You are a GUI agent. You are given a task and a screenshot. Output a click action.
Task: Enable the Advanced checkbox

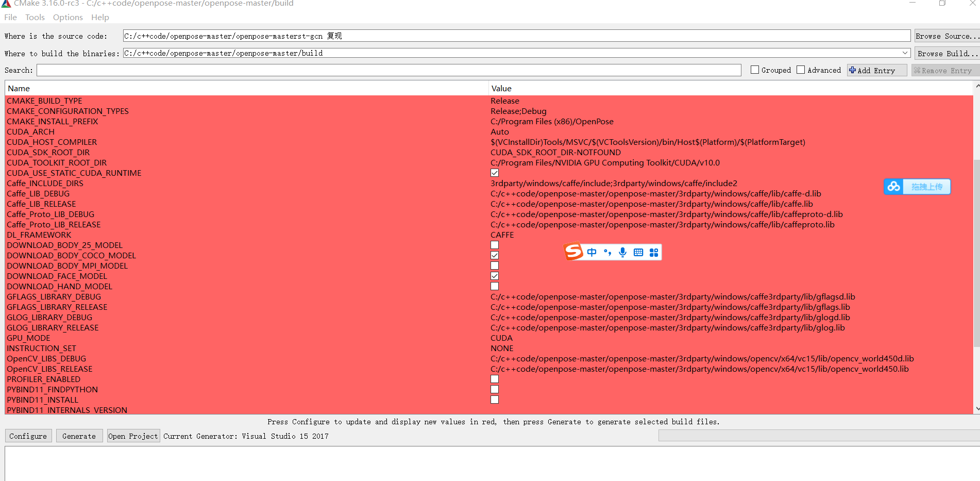coord(801,69)
